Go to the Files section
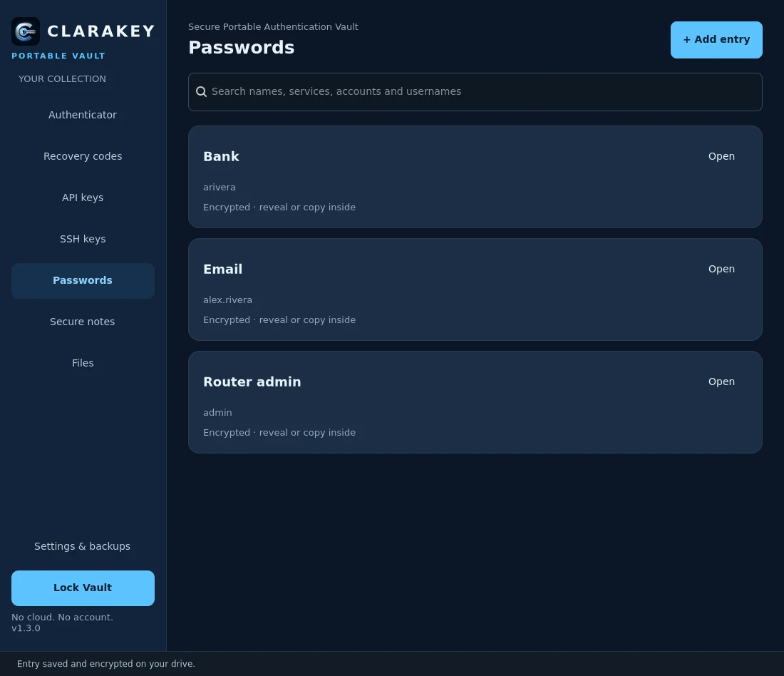 [83, 363]
